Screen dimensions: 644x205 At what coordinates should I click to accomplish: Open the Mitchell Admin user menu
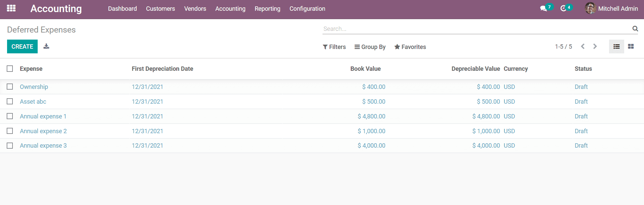coord(611,9)
